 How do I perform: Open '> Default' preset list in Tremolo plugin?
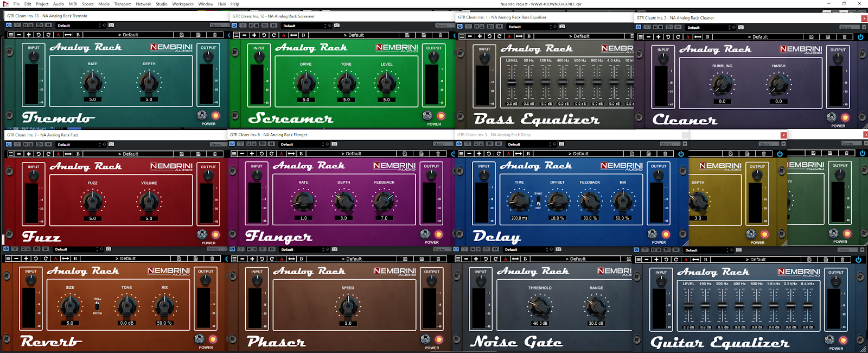128,35
